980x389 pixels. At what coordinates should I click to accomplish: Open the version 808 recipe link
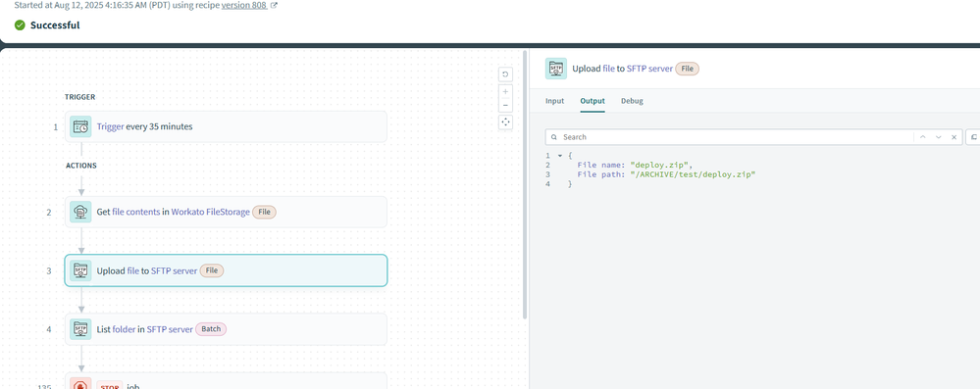tap(244, 5)
